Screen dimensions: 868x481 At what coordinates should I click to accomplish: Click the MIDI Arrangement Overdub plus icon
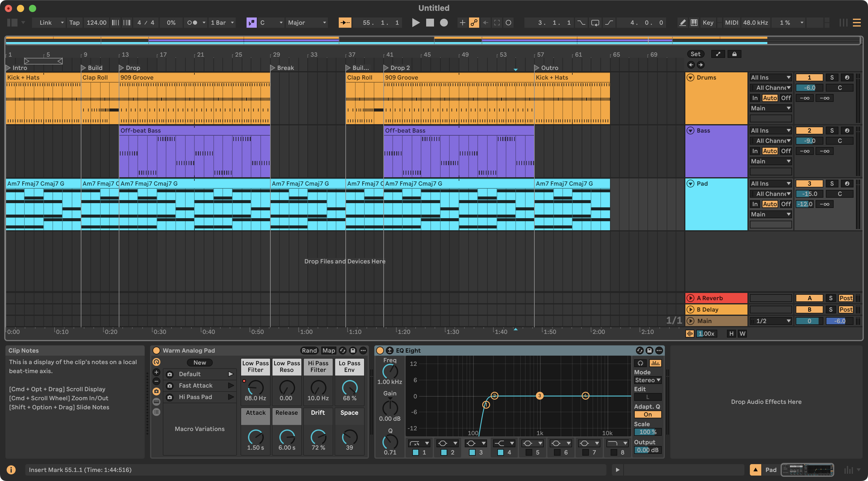[462, 23]
